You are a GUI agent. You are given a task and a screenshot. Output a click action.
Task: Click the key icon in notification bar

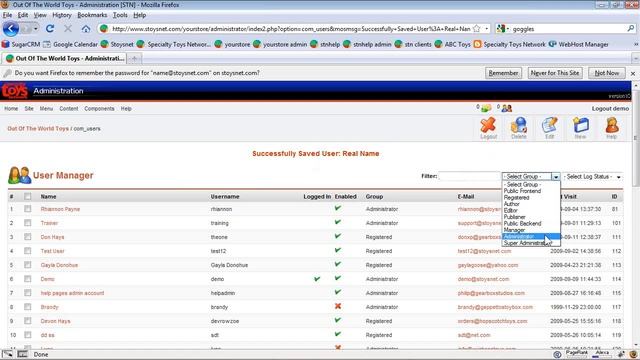7,73
